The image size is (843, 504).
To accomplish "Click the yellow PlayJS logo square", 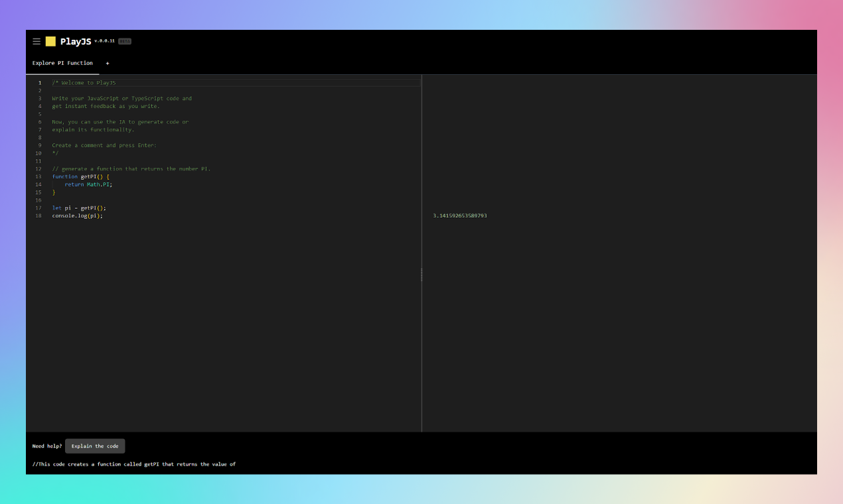I will [x=50, y=40].
